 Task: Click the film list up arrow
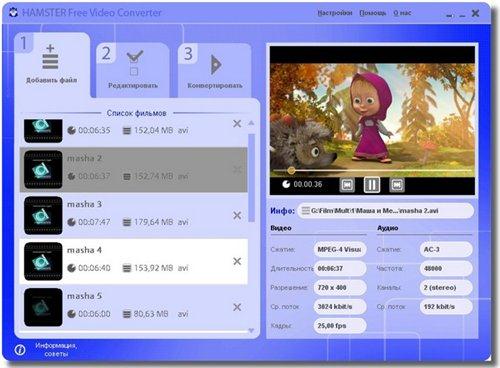coord(251,123)
